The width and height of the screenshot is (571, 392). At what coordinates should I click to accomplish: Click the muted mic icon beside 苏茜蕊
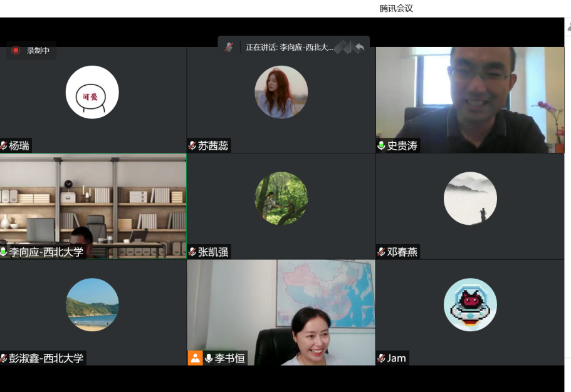pos(192,146)
